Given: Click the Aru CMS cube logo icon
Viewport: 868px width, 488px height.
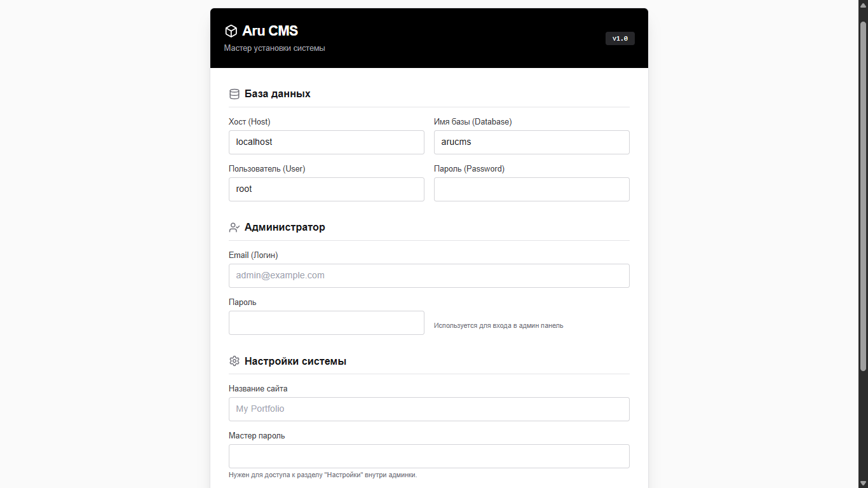Looking at the screenshot, I should pyautogui.click(x=231, y=31).
